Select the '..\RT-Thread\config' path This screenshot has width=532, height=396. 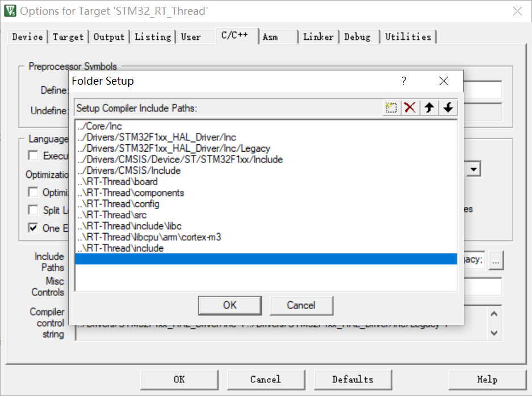pos(266,204)
